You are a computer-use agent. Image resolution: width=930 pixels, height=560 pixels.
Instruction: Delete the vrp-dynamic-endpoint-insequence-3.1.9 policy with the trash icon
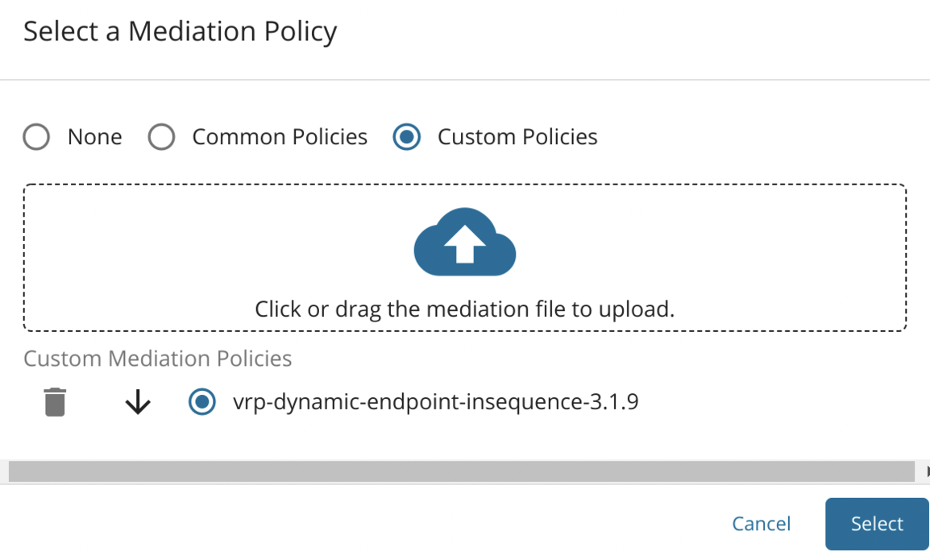coord(55,402)
